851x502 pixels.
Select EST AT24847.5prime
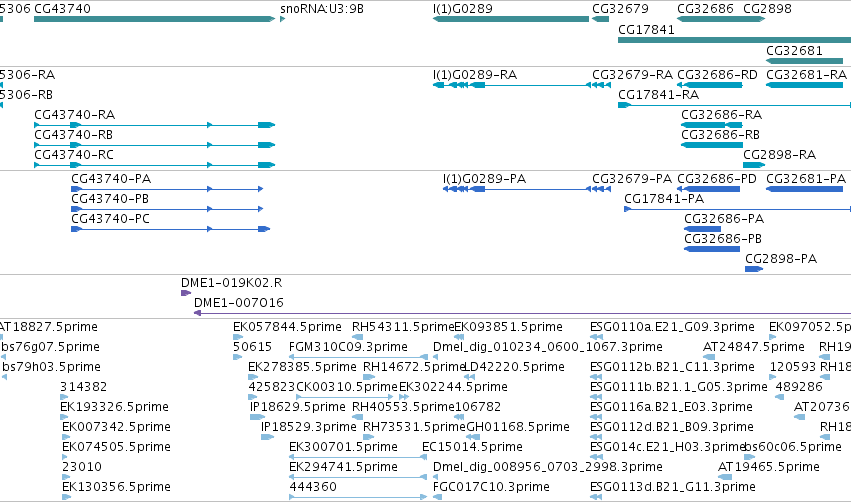pos(709,357)
